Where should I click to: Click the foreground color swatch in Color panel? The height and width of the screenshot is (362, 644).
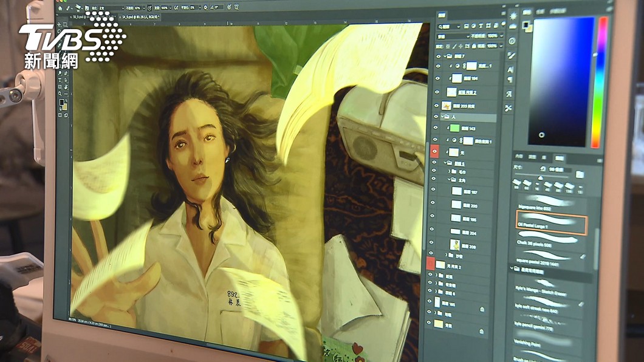coord(525,25)
